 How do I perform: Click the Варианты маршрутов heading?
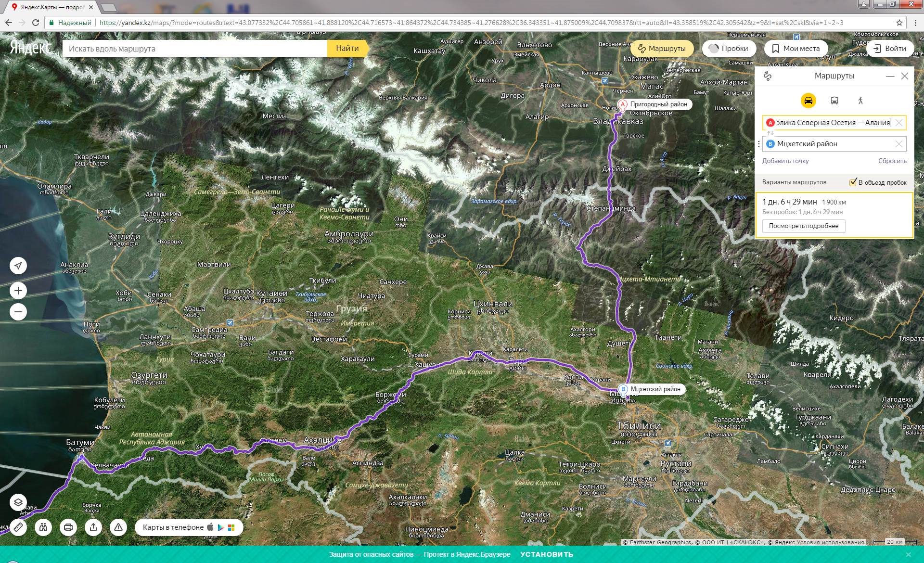tap(794, 182)
